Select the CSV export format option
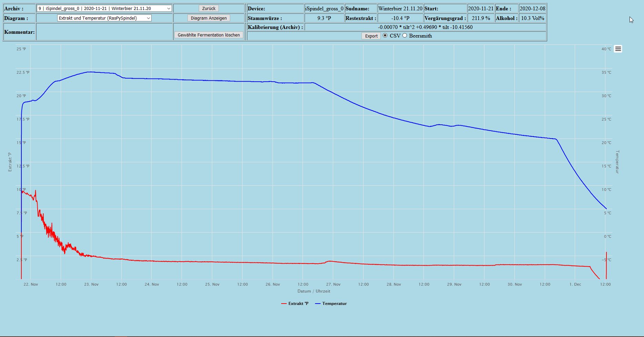644x337 pixels. tap(385, 35)
